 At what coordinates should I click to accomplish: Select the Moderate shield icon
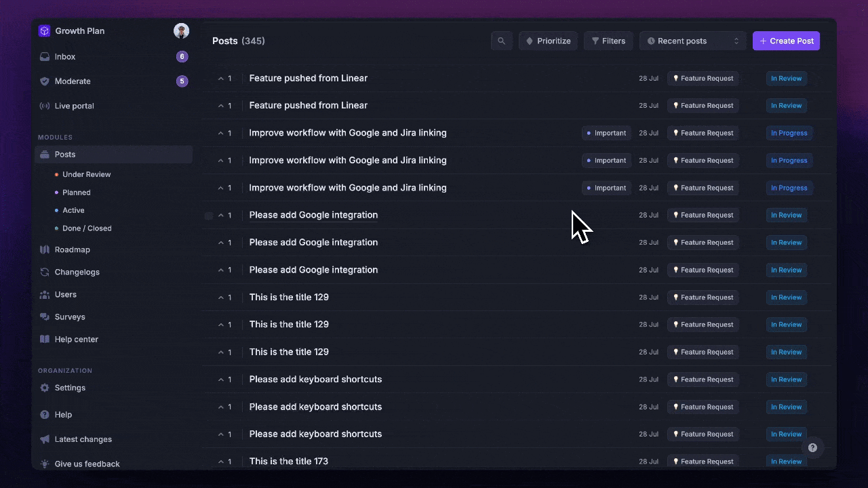(45, 81)
